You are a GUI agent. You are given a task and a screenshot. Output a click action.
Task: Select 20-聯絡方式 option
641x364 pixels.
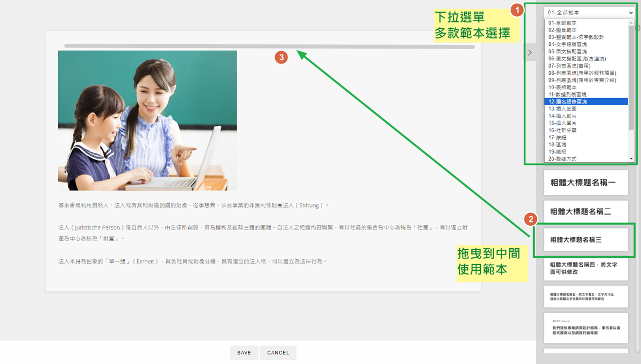(586, 159)
